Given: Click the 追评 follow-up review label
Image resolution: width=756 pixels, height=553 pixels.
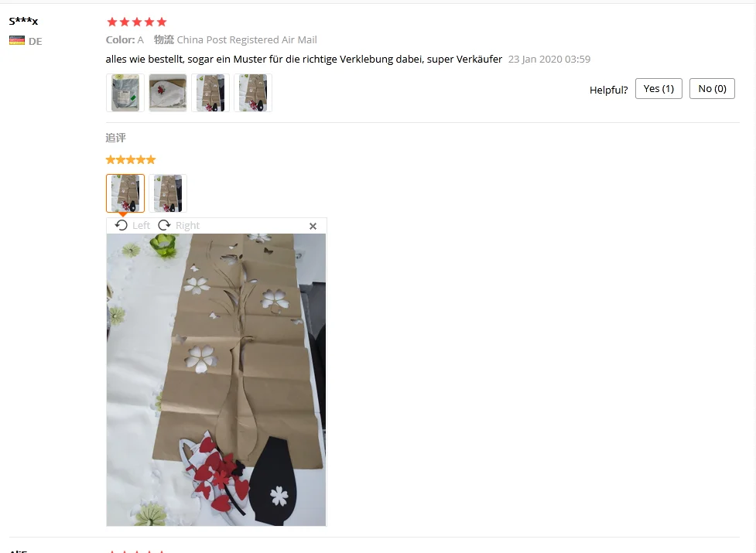Looking at the screenshot, I should [116, 138].
